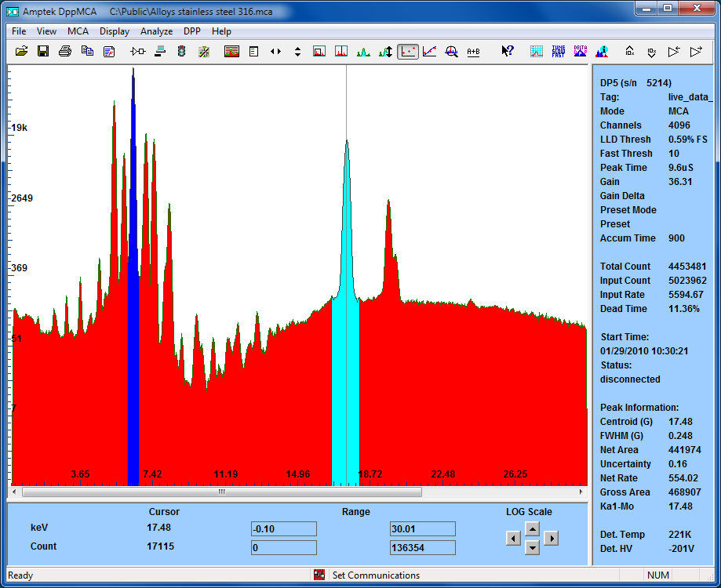Toggle the line-plot display mode button
The height and width of the screenshot is (588, 721).
429,51
